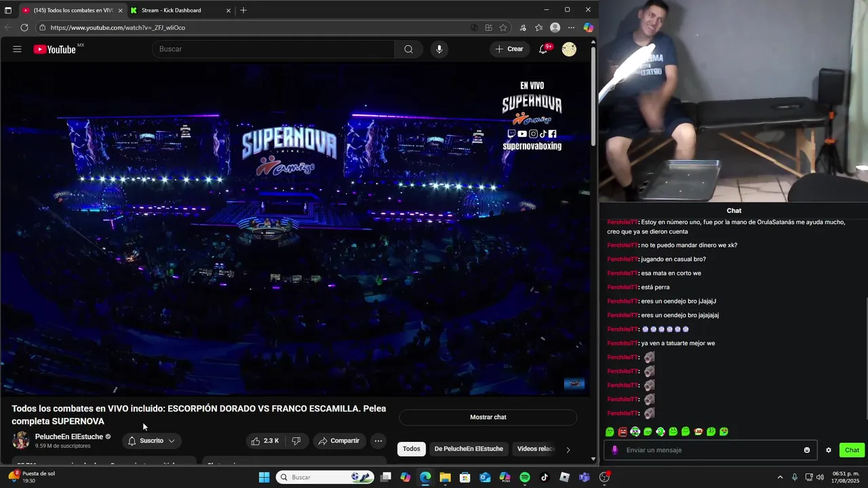
Task: Expand the Suscrito notification dropdown
Action: point(151,441)
